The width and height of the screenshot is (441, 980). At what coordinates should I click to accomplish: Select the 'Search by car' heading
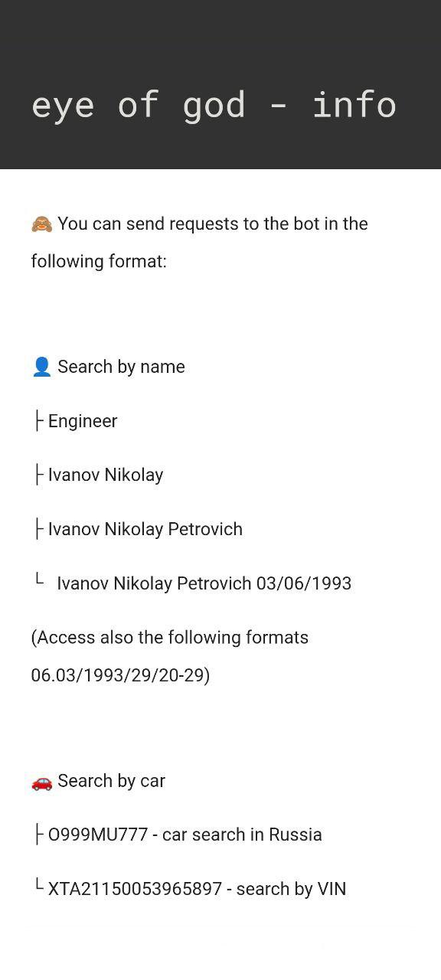(111, 781)
